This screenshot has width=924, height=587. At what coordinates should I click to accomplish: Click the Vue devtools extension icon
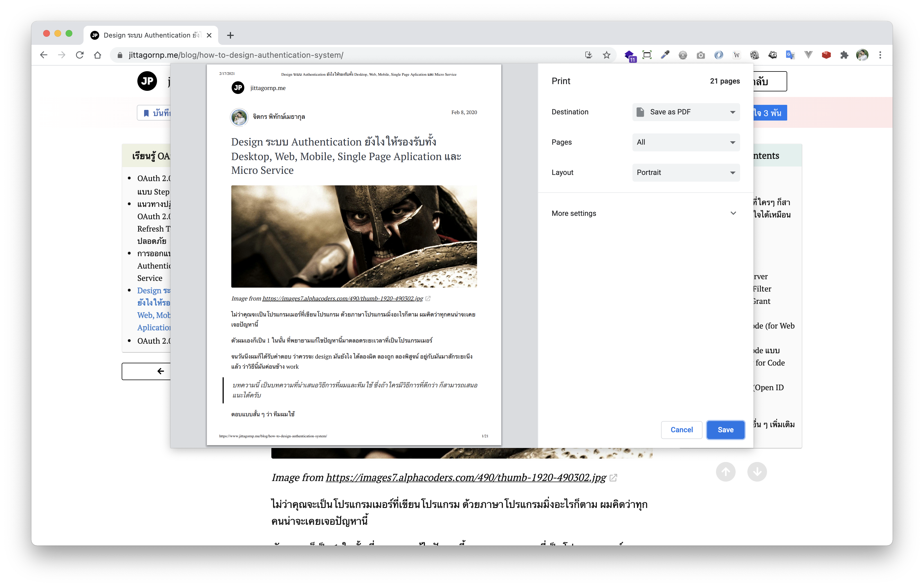pyautogui.click(x=808, y=55)
